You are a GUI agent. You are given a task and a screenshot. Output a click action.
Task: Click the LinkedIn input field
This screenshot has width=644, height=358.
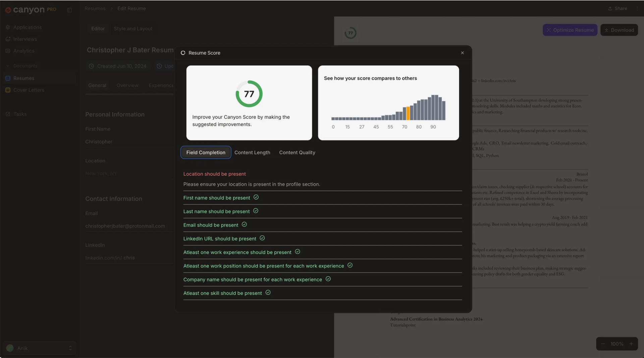129,258
